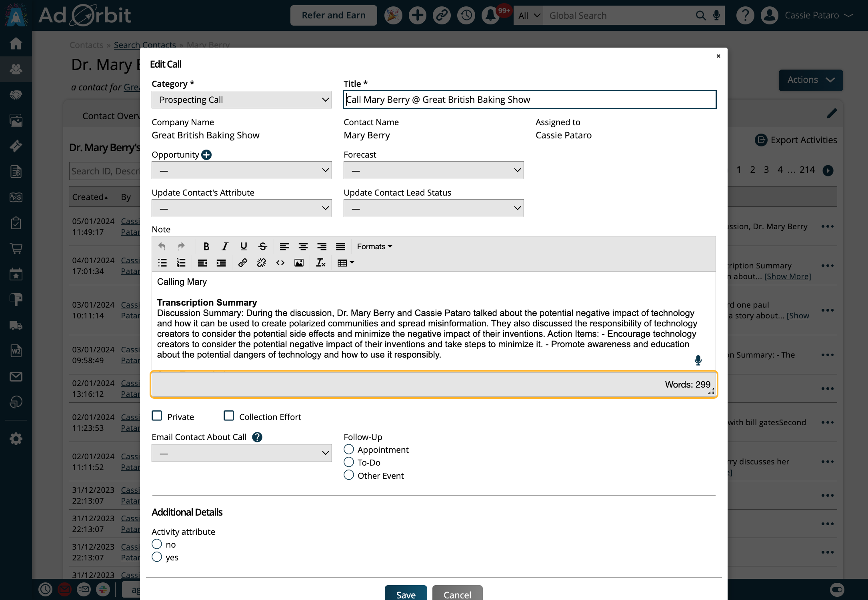Sort activities by Created column

[90, 197]
